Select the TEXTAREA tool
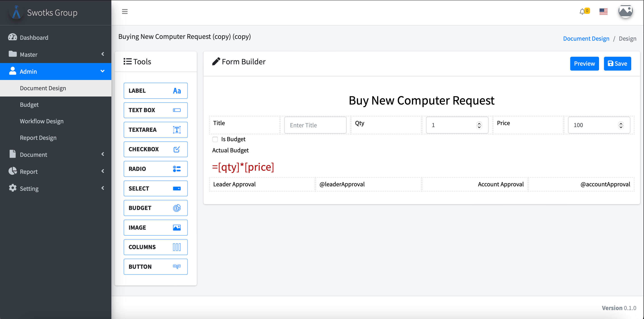The height and width of the screenshot is (319, 644). point(155,130)
